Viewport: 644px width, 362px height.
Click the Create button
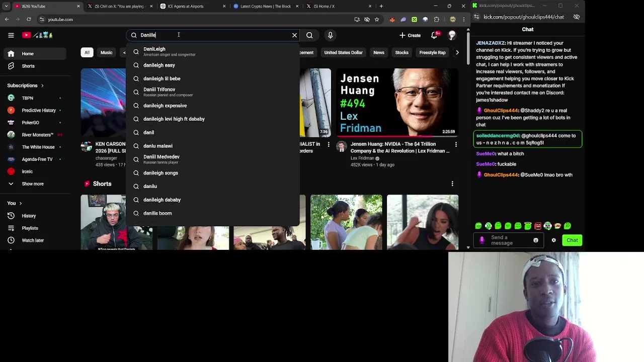pyautogui.click(x=410, y=35)
